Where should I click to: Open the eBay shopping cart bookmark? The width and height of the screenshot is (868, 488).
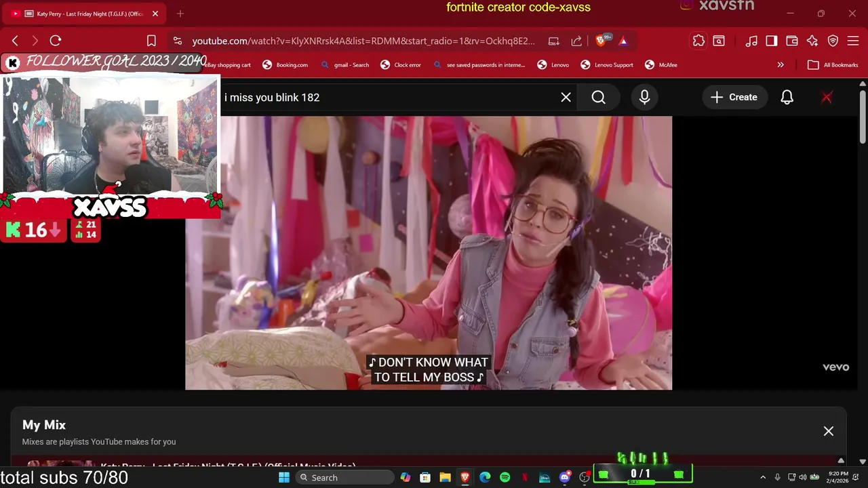[x=228, y=65]
